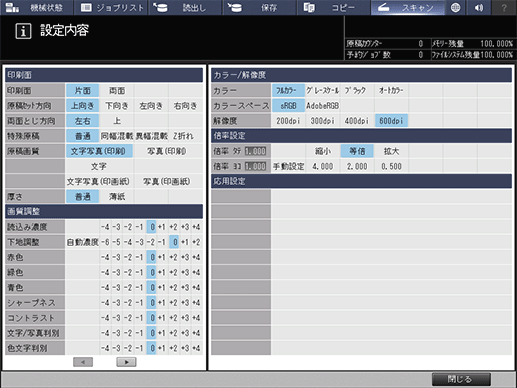This screenshot has width=517, height=388.
Task: Select Z折れ special original
Action: click(185, 136)
